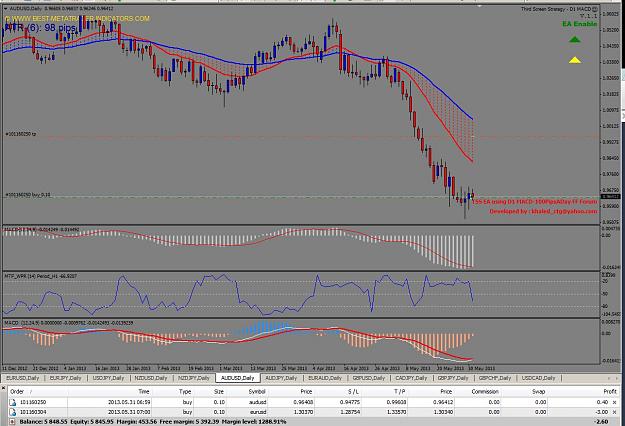
Task: Click the order icon for 101160250
Action: point(12,402)
